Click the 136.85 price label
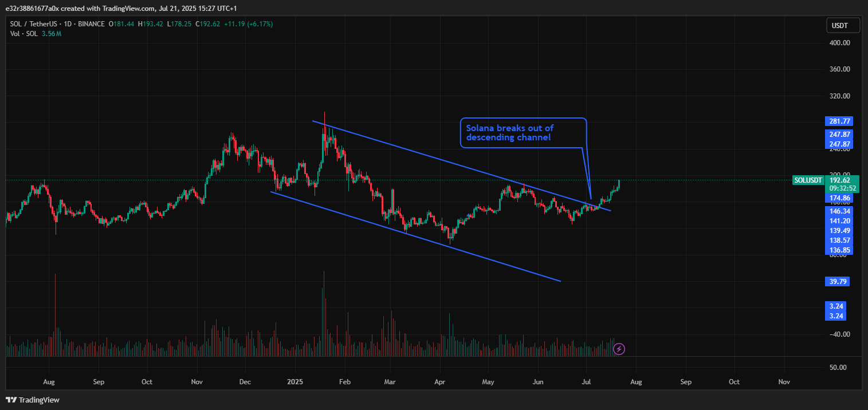This screenshot has height=410, width=868. click(x=839, y=250)
